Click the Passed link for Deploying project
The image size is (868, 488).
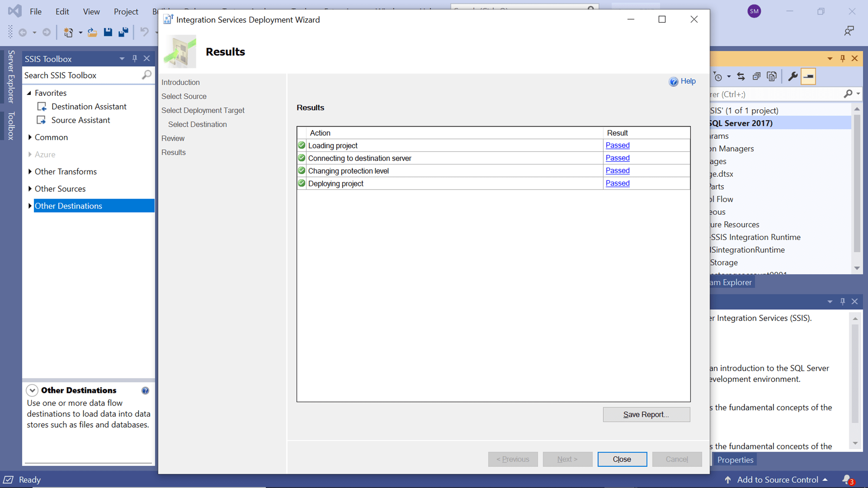(x=618, y=183)
